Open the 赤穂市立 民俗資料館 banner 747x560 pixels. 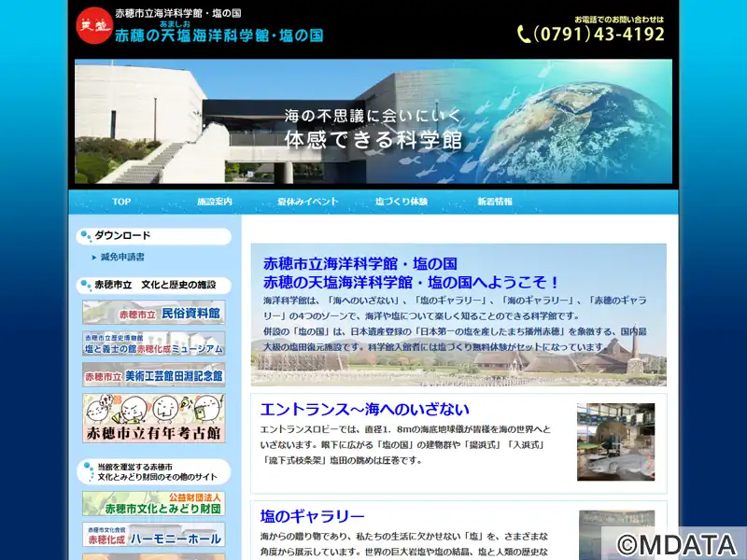point(154,313)
